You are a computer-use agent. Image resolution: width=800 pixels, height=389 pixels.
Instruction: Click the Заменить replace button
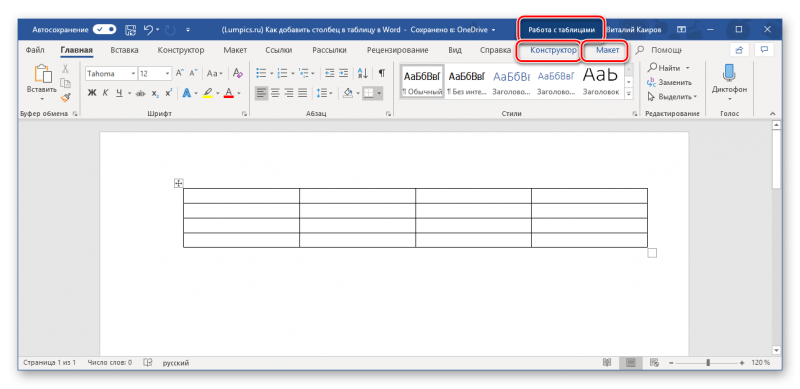669,82
